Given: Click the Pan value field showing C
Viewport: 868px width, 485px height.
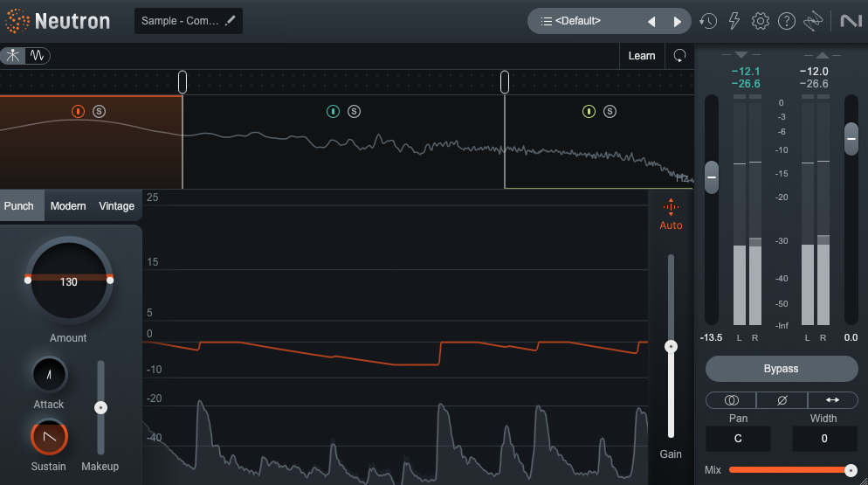Looking at the screenshot, I should coord(738,439).
